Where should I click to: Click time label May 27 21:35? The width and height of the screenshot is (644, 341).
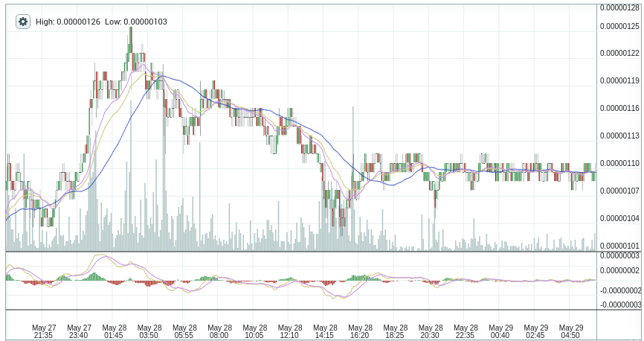pyautogui.click(x=44, y=331)
